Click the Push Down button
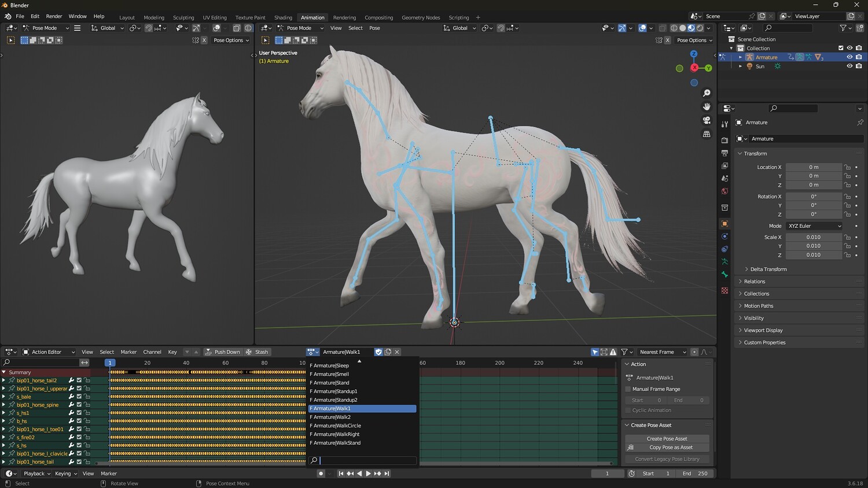868x488 pixels. (222, 352)
